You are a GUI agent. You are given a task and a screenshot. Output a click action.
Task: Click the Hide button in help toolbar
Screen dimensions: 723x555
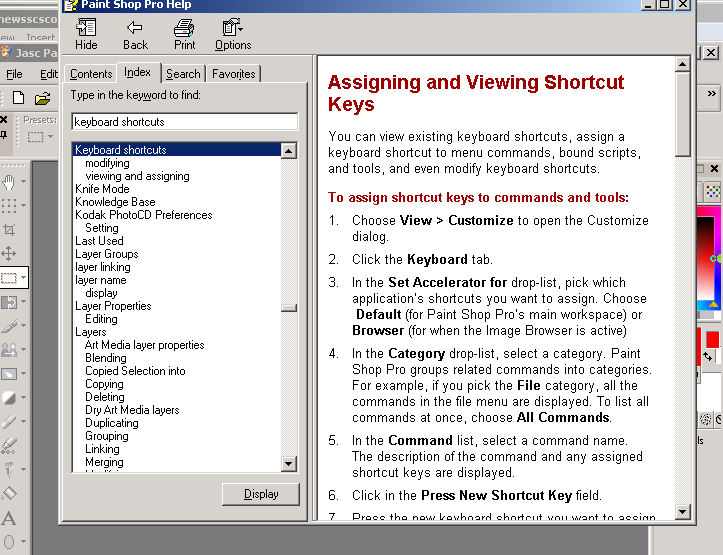tap(86, 34)
